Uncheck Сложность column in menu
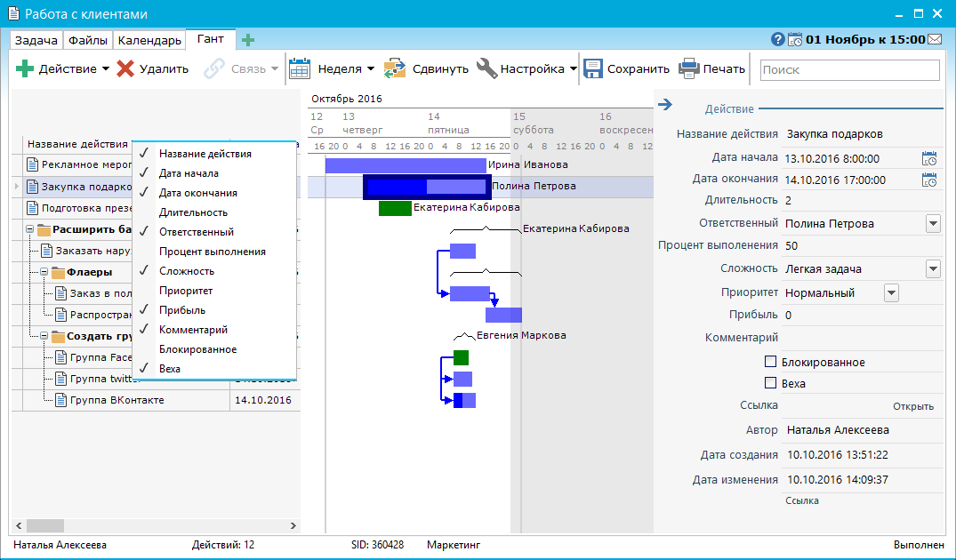This screenshot has height=560, width=956. point(187,271)
